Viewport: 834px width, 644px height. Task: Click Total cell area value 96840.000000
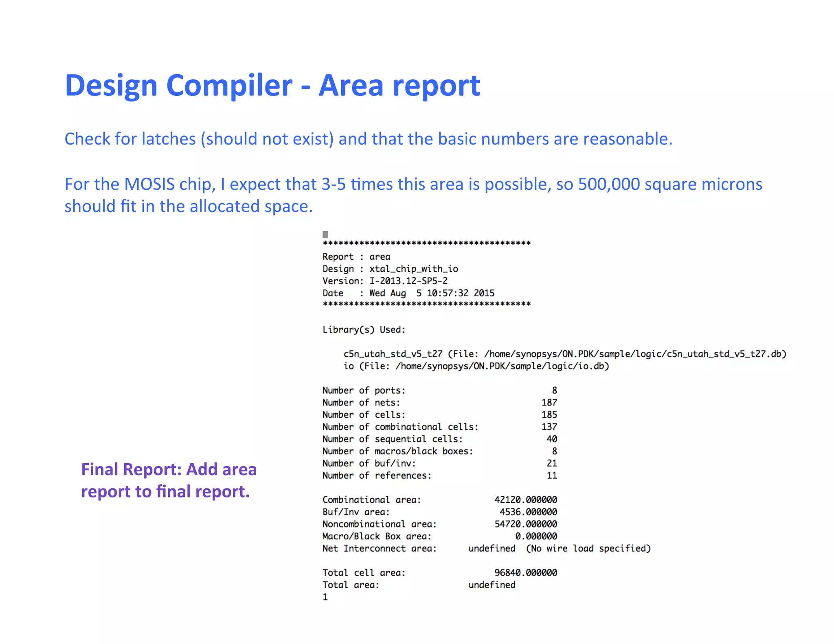(525, 573)
